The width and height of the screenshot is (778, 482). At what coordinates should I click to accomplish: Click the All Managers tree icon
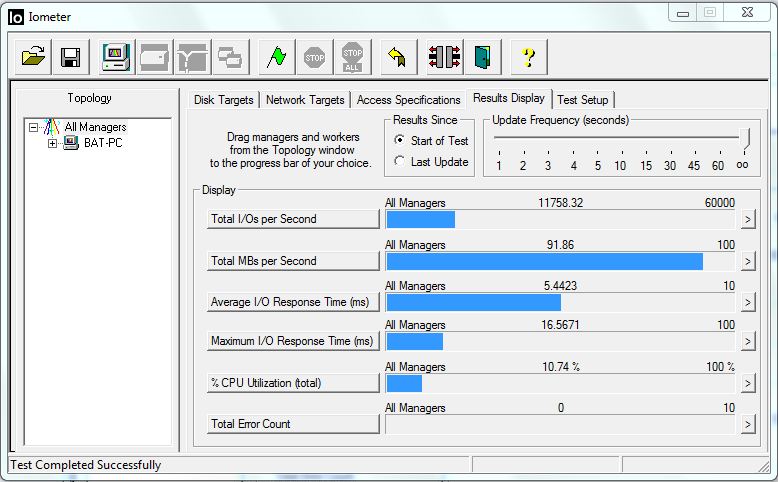point(52,127)
